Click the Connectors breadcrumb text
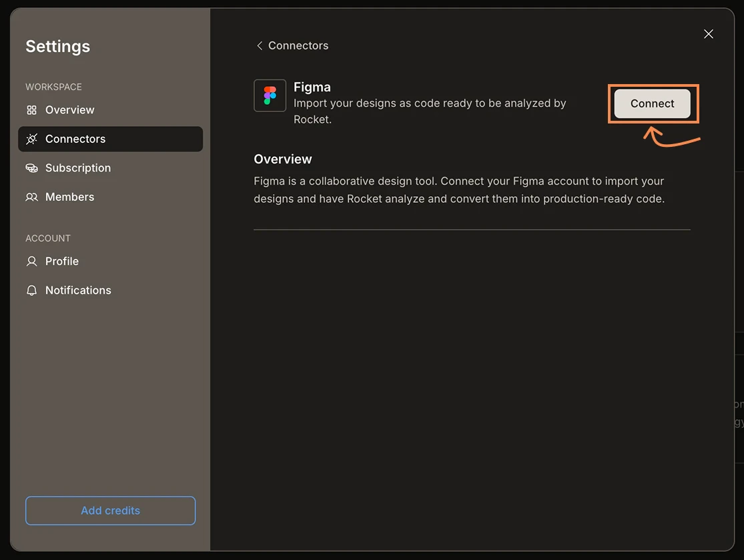 pos(298,45)
